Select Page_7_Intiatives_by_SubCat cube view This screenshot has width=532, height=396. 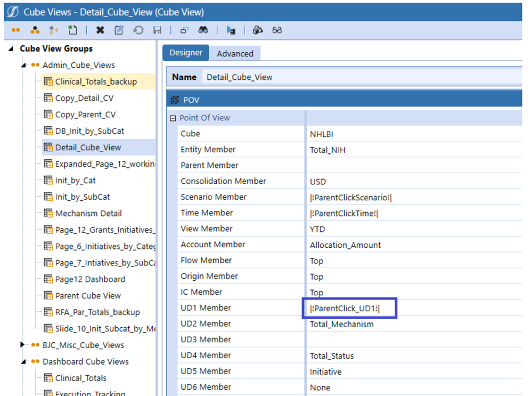pos(105,263)
